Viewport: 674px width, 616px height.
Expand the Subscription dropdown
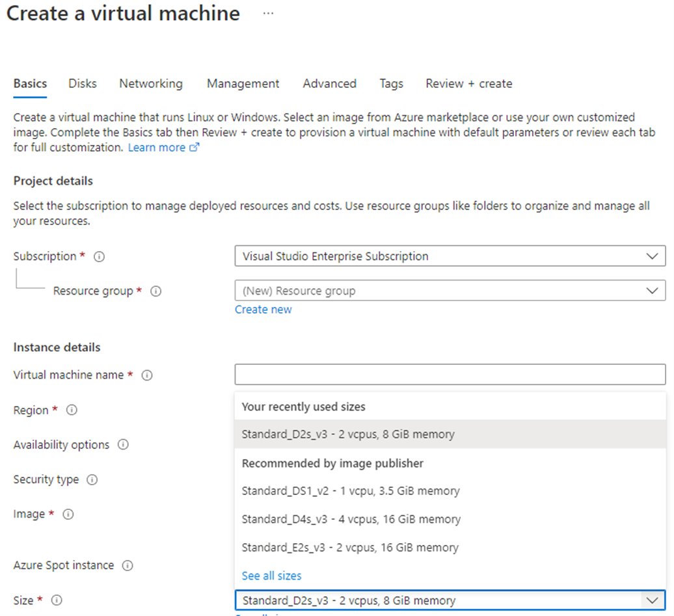click(x=450, y=256)
